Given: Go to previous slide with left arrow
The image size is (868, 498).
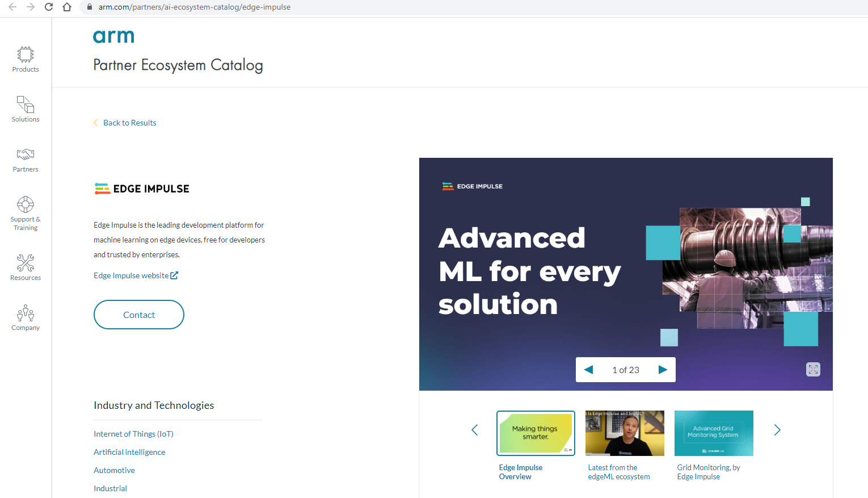Looking at the screenshot, I should click(x=588, y=370).
